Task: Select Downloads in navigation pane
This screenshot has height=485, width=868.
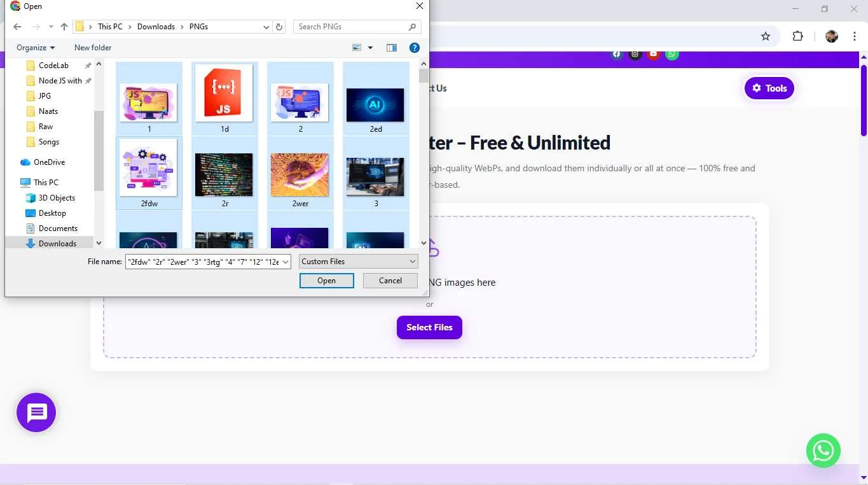Action: 57,243
